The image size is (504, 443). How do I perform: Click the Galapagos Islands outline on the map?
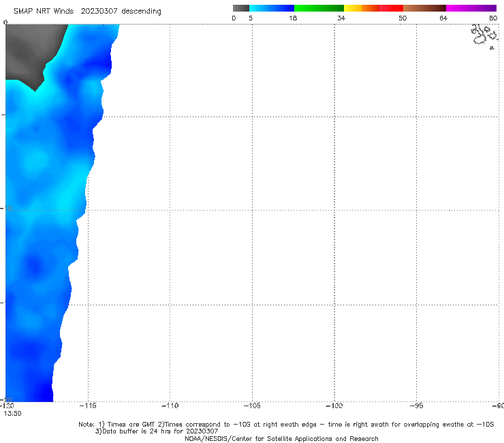pos(485,36)
